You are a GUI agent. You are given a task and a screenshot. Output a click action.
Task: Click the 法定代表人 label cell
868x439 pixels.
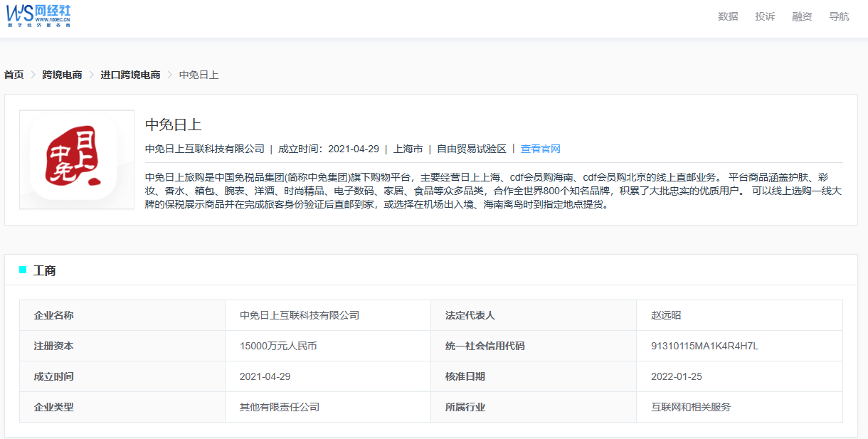tap(534, 315)
